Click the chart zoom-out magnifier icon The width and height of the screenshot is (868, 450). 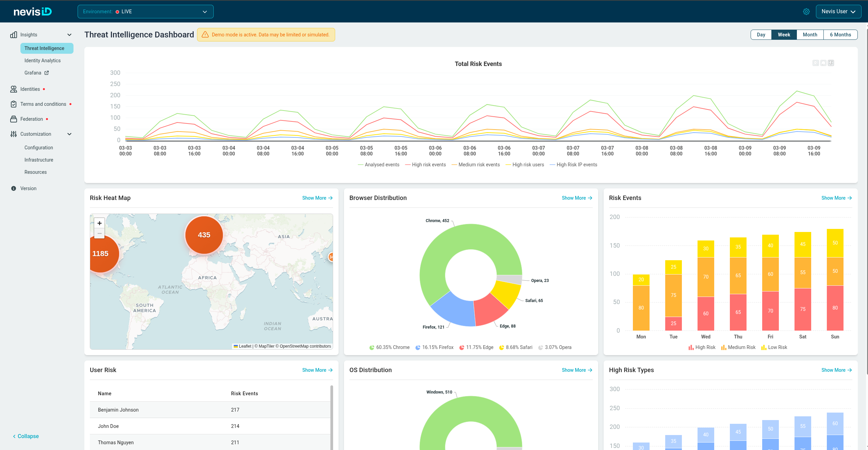coord(816,63)
